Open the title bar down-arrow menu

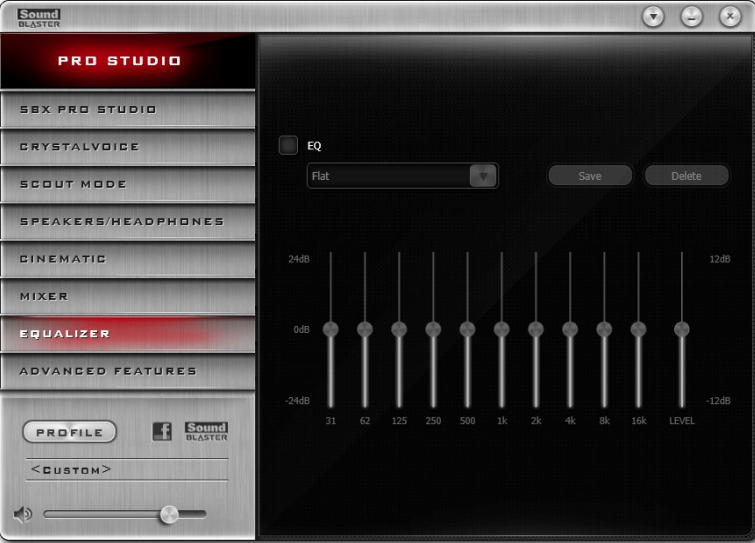tap(653, 17)
